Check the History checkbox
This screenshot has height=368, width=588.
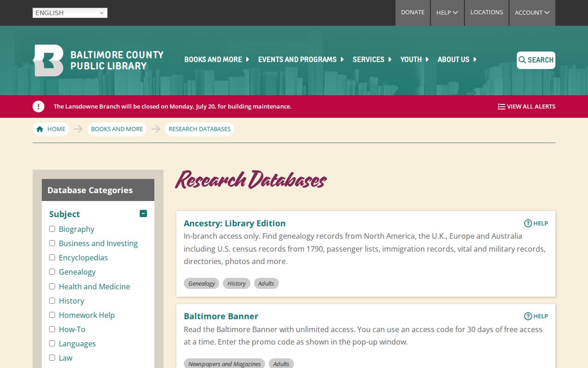click(x=52, y=300)
